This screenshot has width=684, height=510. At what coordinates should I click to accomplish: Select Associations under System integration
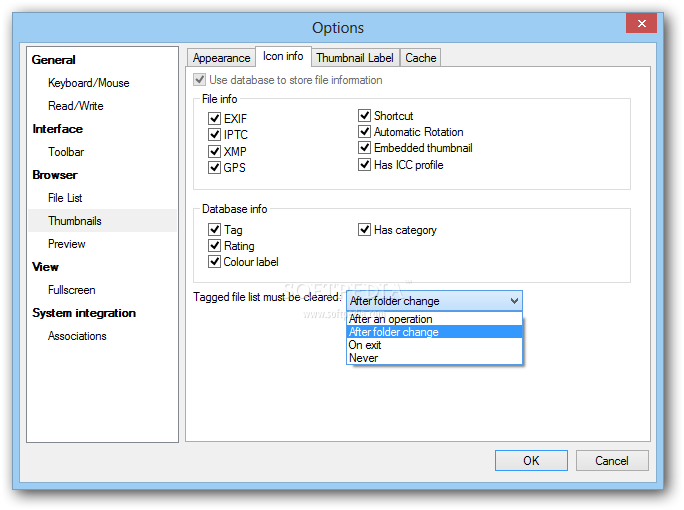point(77,336)
